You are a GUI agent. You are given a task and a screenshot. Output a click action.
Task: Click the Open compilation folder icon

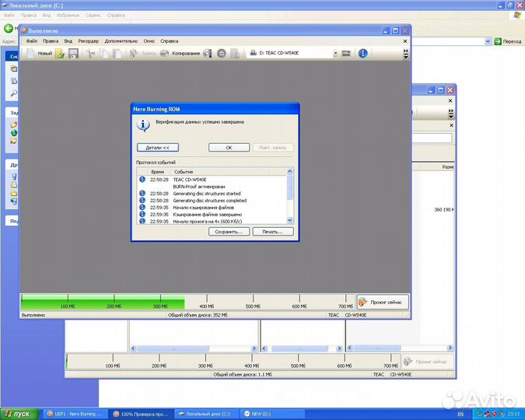point(60,54)
